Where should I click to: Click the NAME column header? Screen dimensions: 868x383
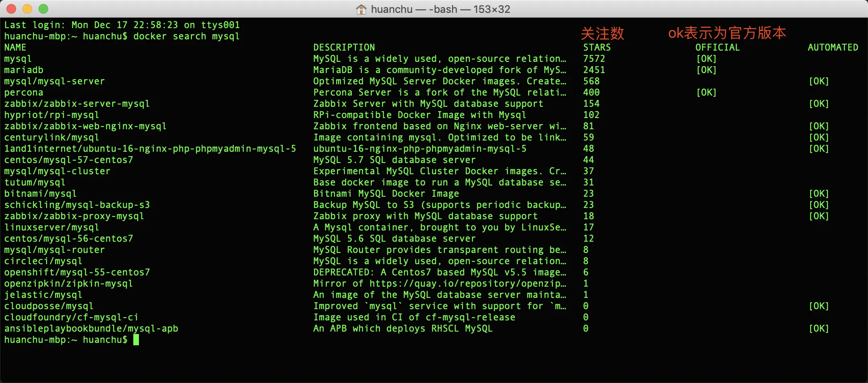pos(15,47)
